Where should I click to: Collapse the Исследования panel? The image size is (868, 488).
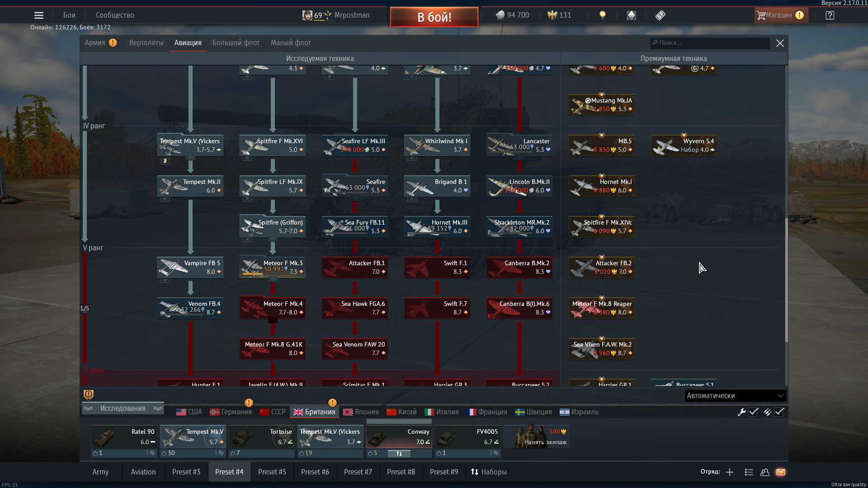click(123, 408)
